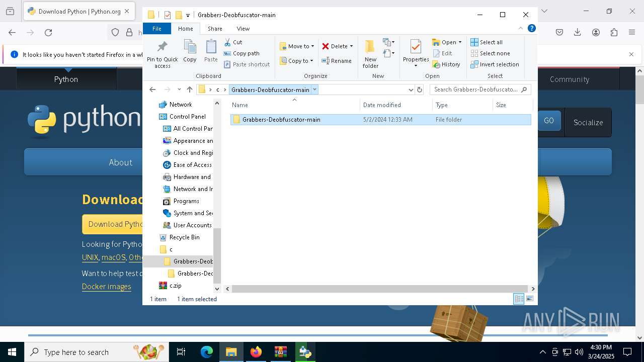Image resolution: width=644 pixels, height=362 pixels.
Task: Select all items in Explorer
Action: coord(487,42)
